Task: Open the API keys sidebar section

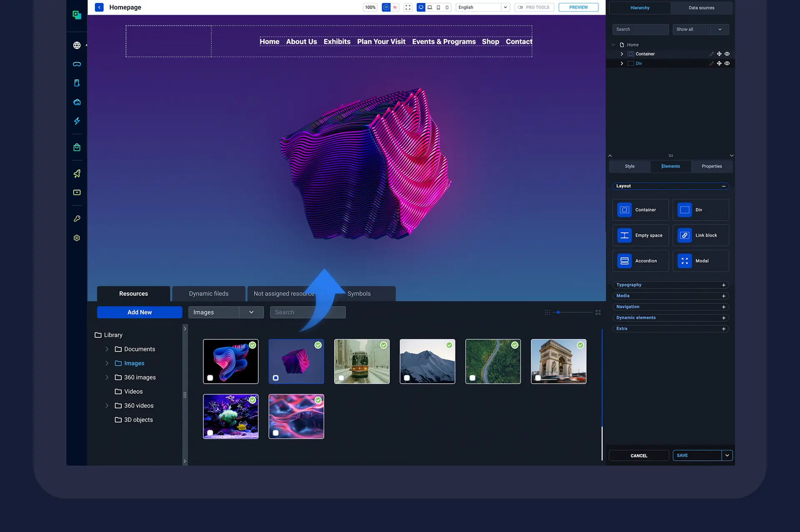Action: (77, 218)
